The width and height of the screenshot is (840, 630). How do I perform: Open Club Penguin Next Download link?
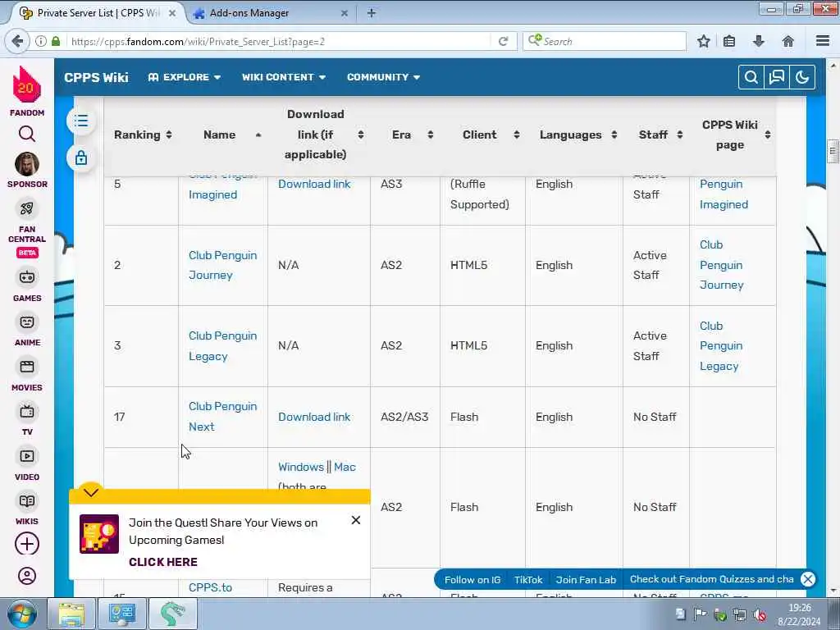tap(314, 417)
